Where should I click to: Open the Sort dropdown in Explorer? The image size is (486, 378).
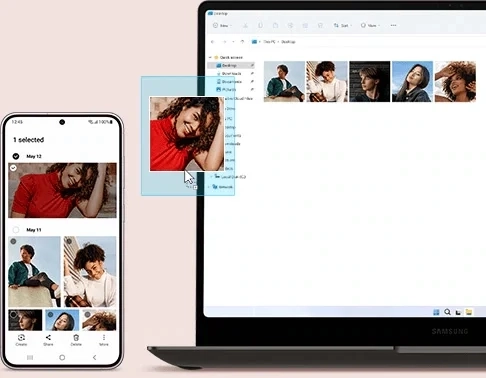point(343,25)
